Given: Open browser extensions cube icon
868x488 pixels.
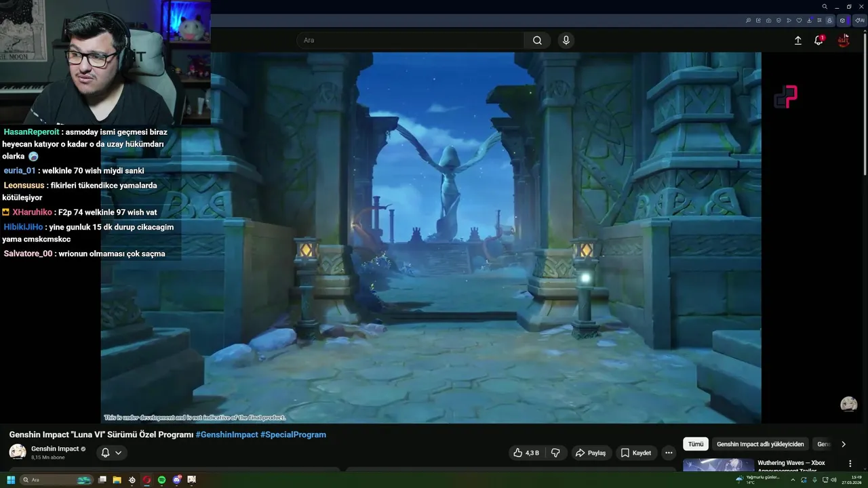Looking at the screenshot, I should [842, 20].
